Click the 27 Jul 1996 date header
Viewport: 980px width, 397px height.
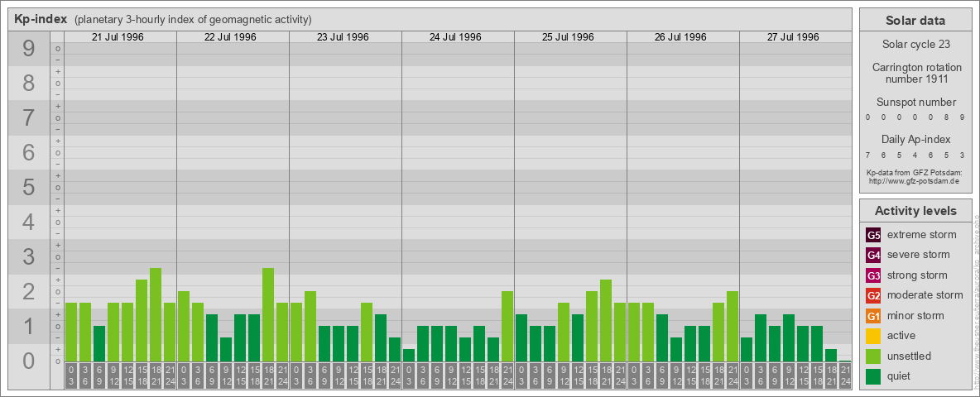click(x=792, y=37)
